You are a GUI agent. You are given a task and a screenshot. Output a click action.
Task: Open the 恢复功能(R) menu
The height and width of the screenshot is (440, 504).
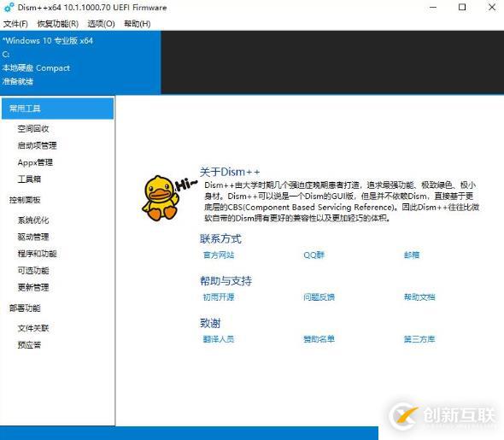[58, 24]
